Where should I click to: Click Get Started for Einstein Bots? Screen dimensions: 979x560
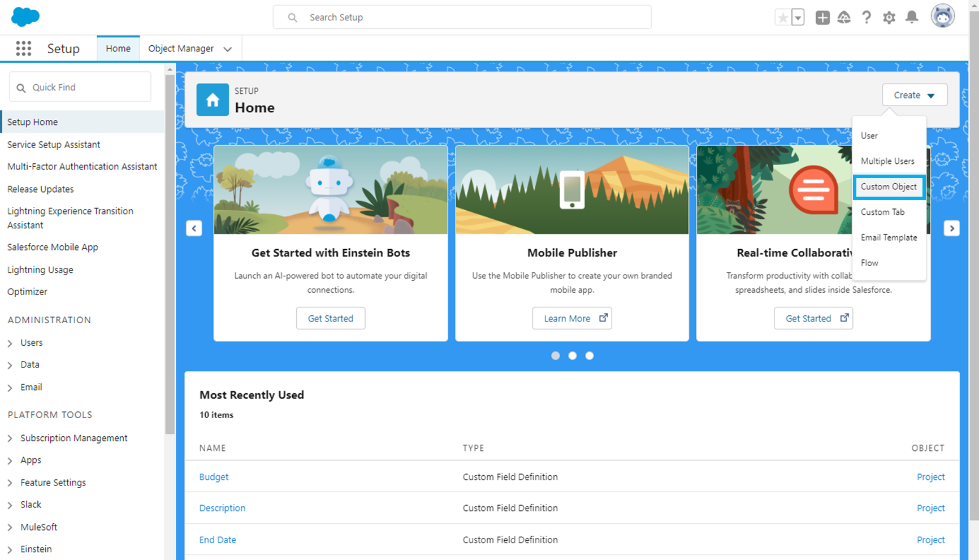click(x=331, y=318)
